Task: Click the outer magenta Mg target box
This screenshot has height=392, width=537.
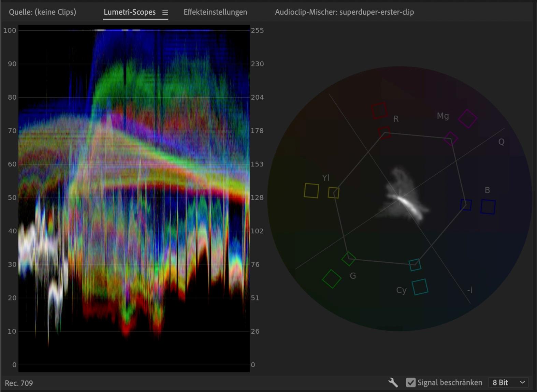Action: coord(467,119)
